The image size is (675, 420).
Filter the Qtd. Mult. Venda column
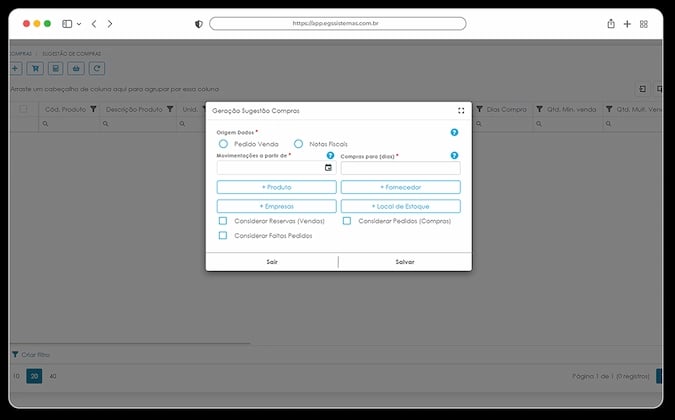(x=609, y=109)
